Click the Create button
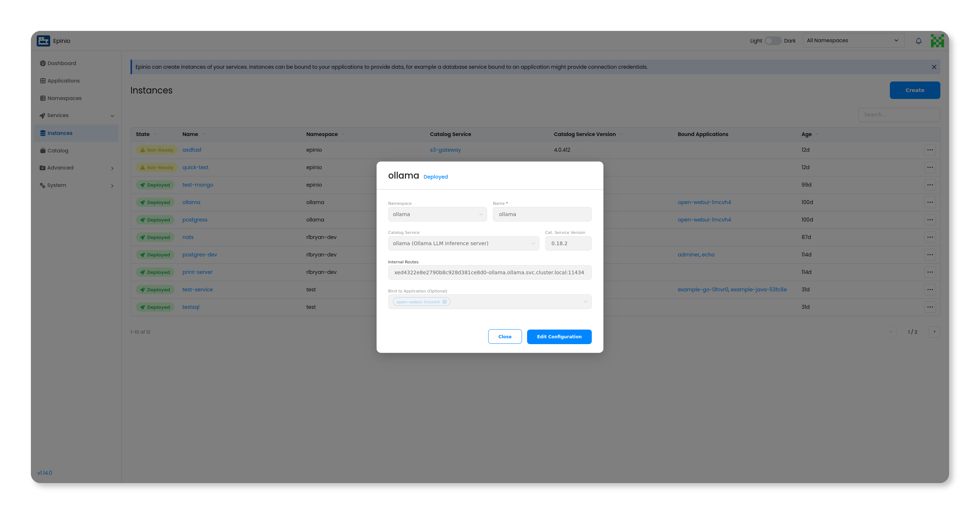The image size is (980, 514). (x=915, y=90)
